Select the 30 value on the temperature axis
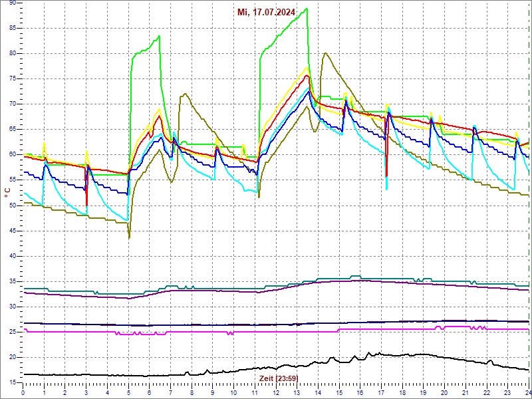 pos(12,307)
